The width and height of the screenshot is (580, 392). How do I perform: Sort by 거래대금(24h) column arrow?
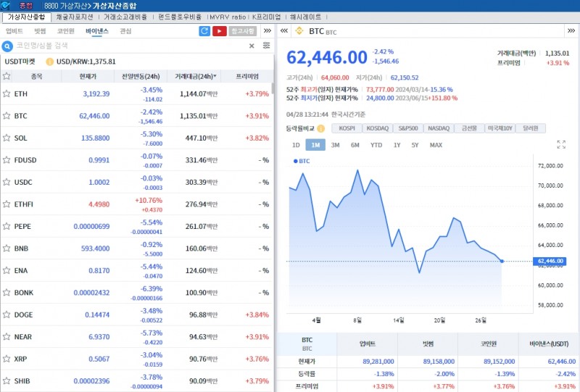pos(215,76)
